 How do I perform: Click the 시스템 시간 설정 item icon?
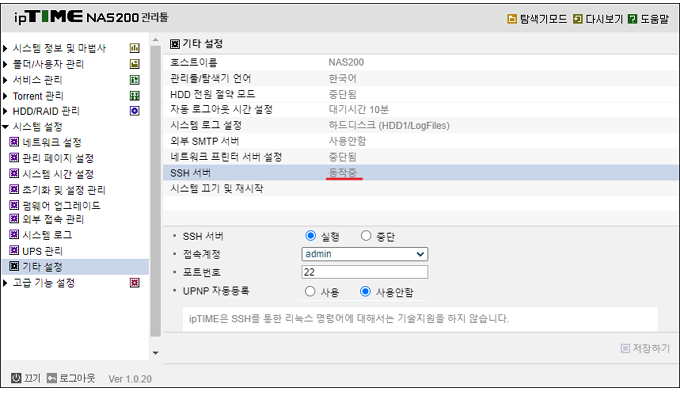(x=14, y=173)
